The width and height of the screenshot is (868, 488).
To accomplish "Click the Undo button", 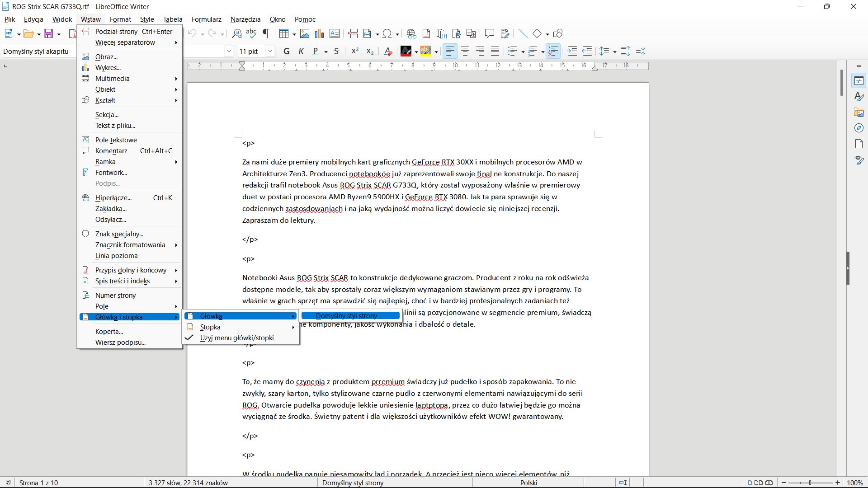I will coord(192,33).
